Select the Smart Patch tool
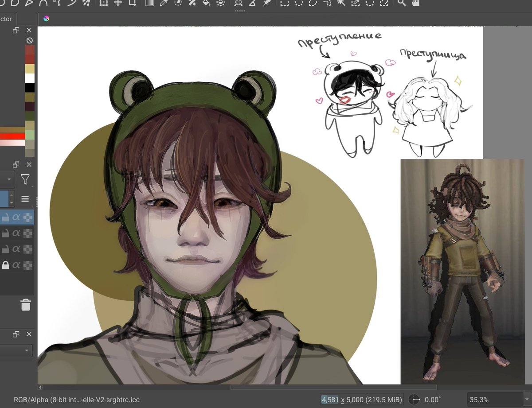Image resolution: width=532 pixels, height=408 pixels. [x=192, y=3]
